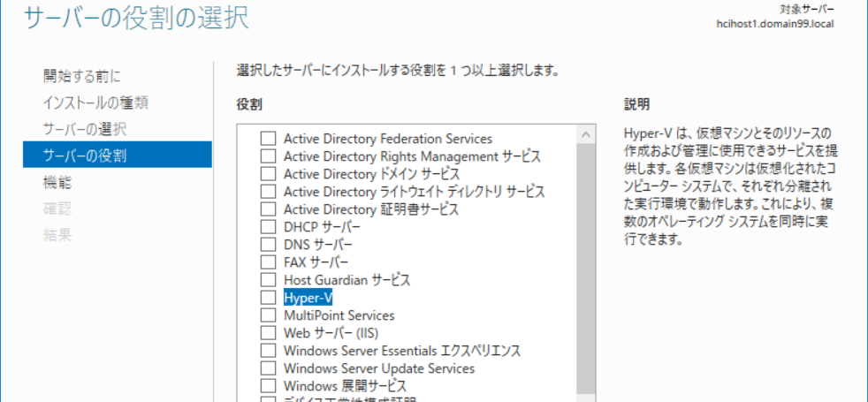Select the MultiPoint Services label

(339, 315)
